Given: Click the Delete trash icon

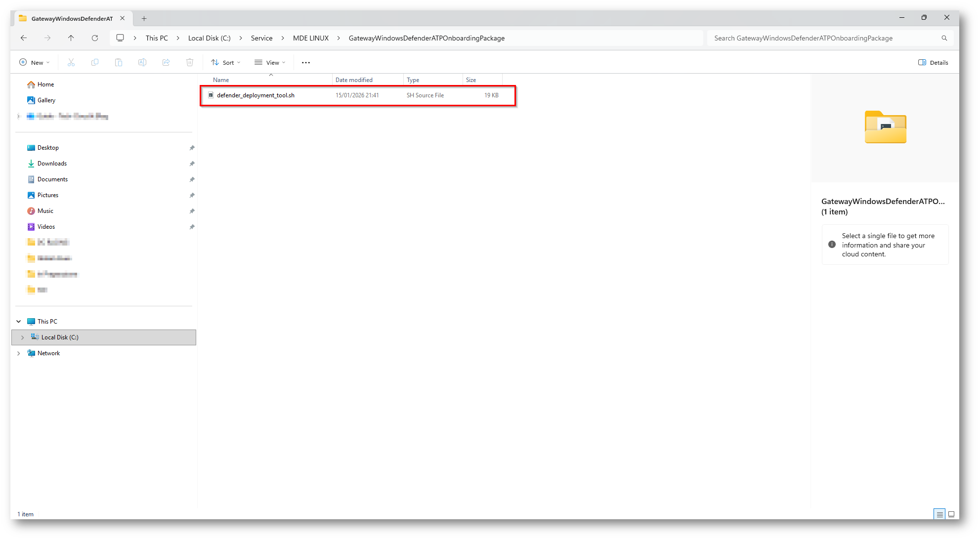Looking at the screenshot, I should [190, 62].
